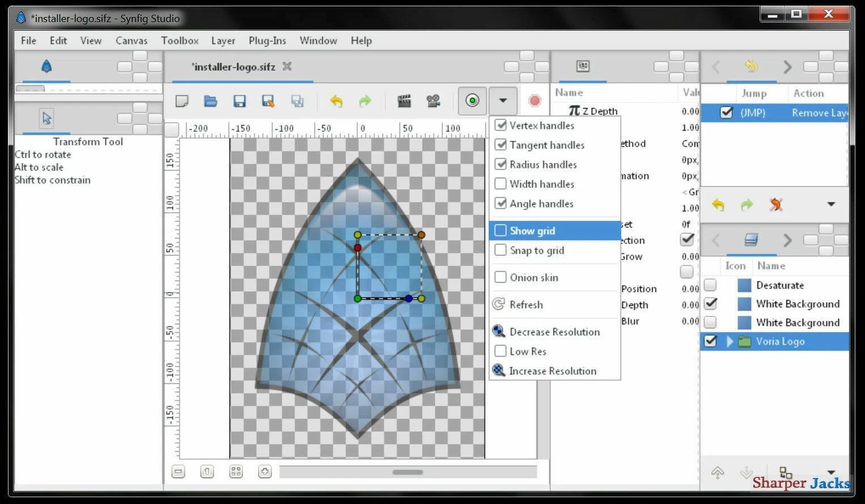Undo with the canvas toolbar arrow
Screen dimensions: 865x504
(x=336, y=101)
